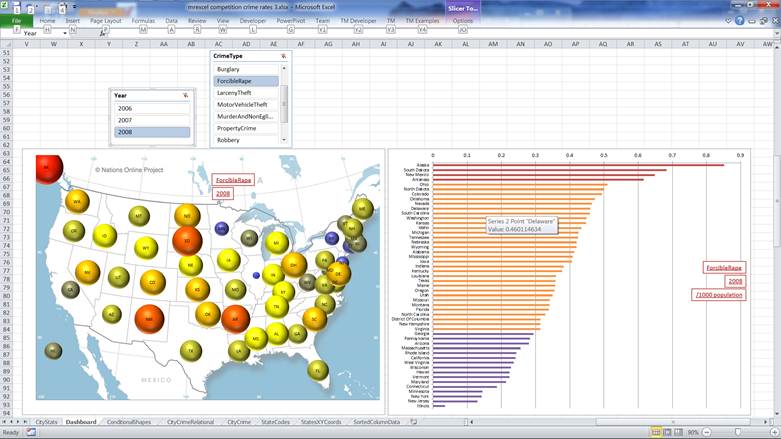Select Burglary in the CrimeType slicer
This screenshot has height=439, width=781.
[x=246, y=69]
